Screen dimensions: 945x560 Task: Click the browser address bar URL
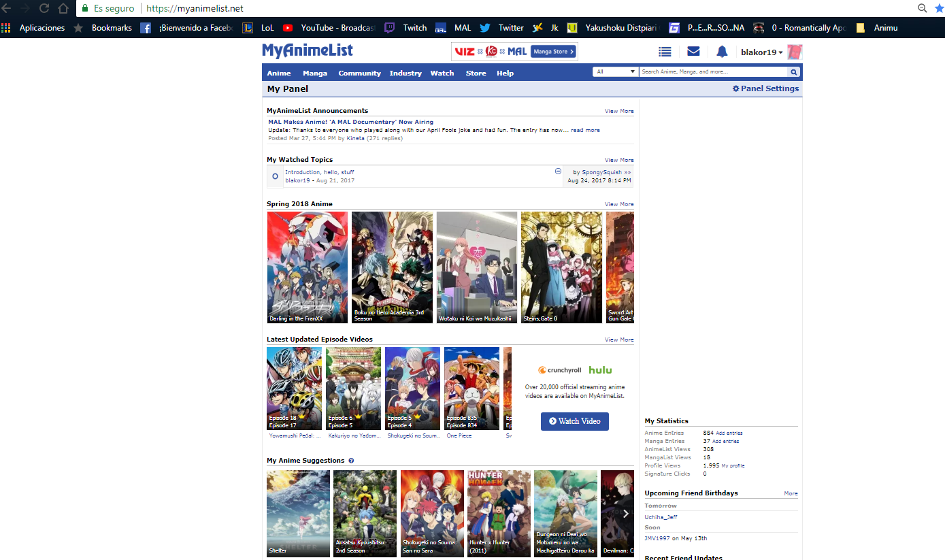(x=195, y=8)
